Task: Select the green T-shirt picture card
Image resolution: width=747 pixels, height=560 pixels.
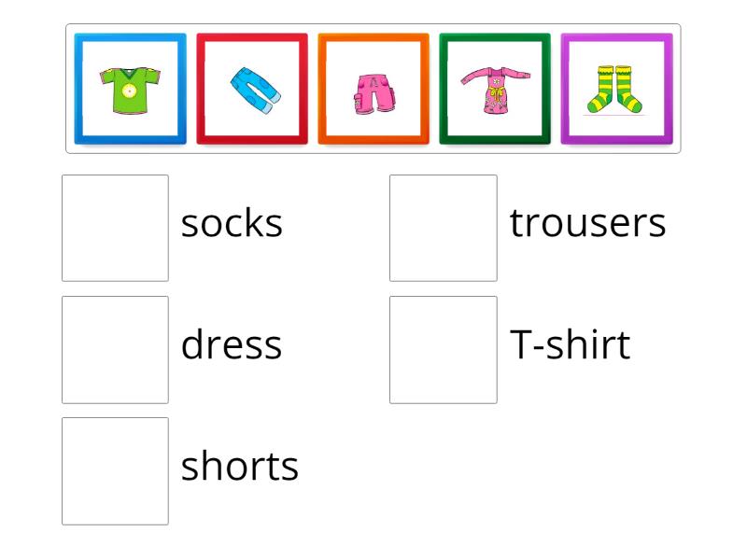Action: pyautogui.click(x=131, y=90)
